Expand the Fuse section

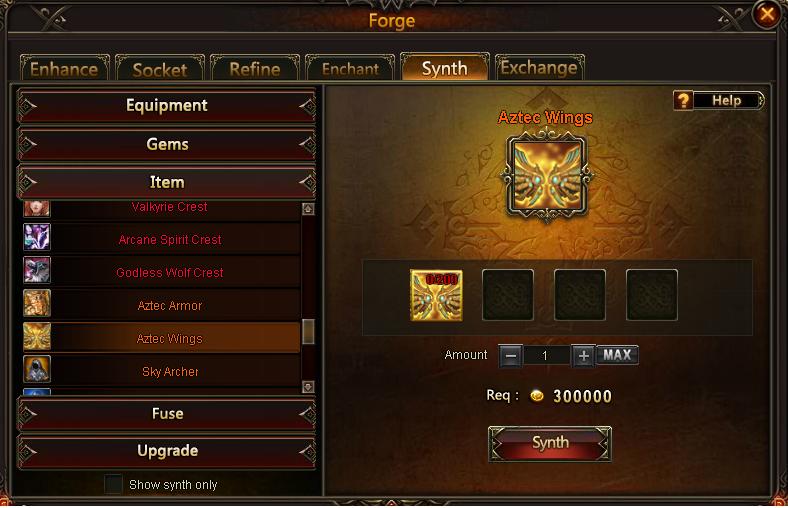(167, 414)
